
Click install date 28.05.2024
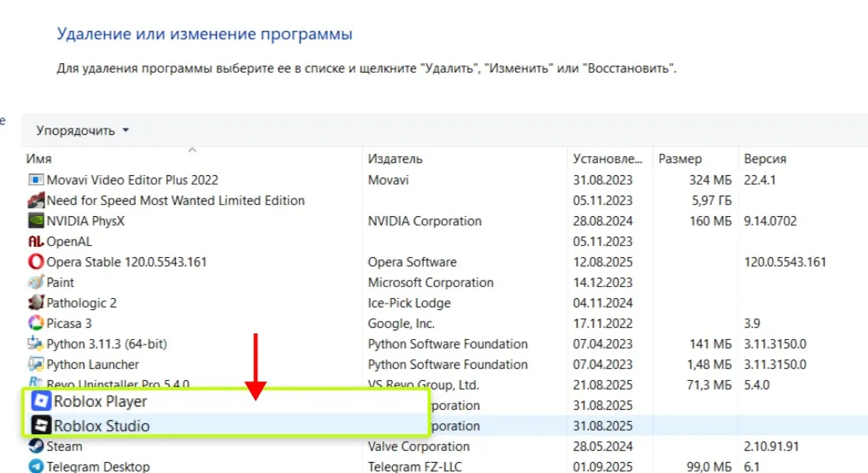[x=602, y=446]
